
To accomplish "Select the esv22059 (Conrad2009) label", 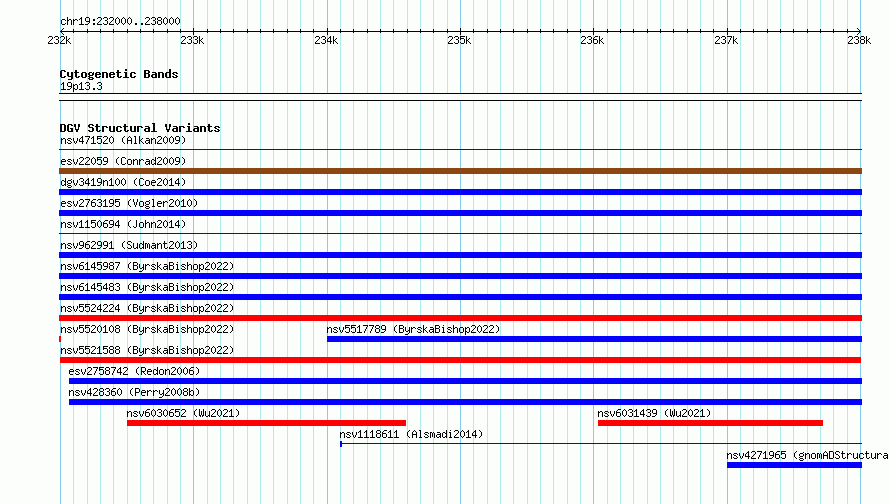I will tap(123, 161).
